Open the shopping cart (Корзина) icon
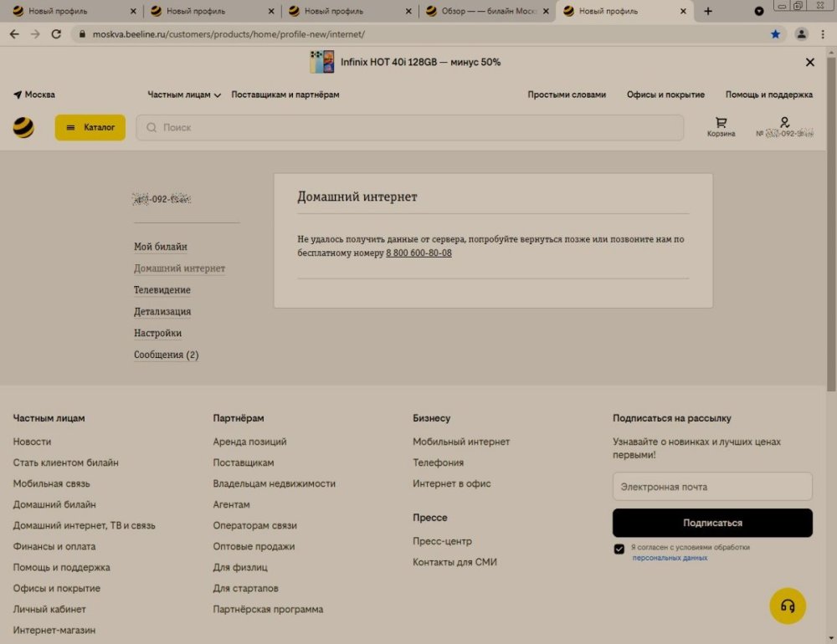 click(x=721, y=126)
